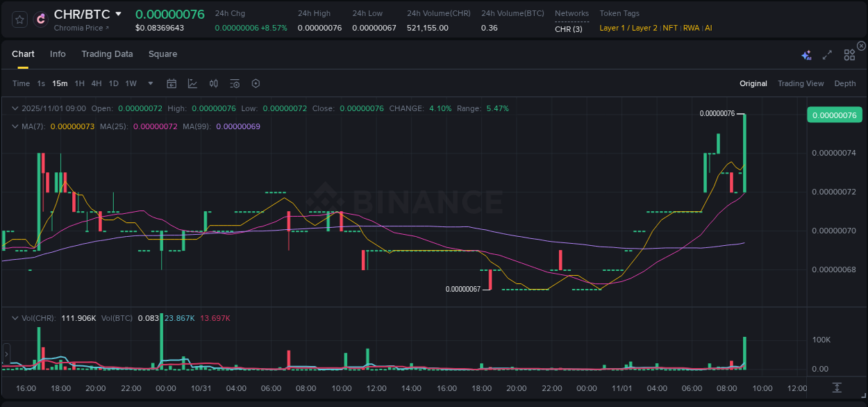Expand the chart to fullscreen

827,54
